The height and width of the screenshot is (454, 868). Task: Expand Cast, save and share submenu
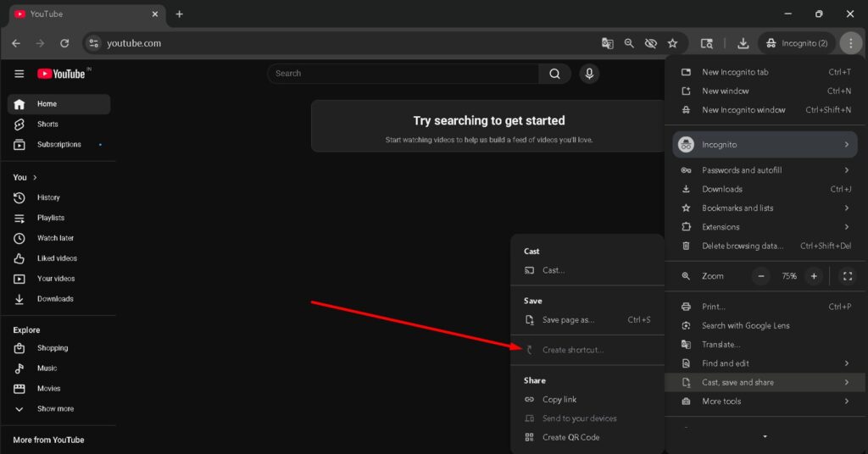765,382
